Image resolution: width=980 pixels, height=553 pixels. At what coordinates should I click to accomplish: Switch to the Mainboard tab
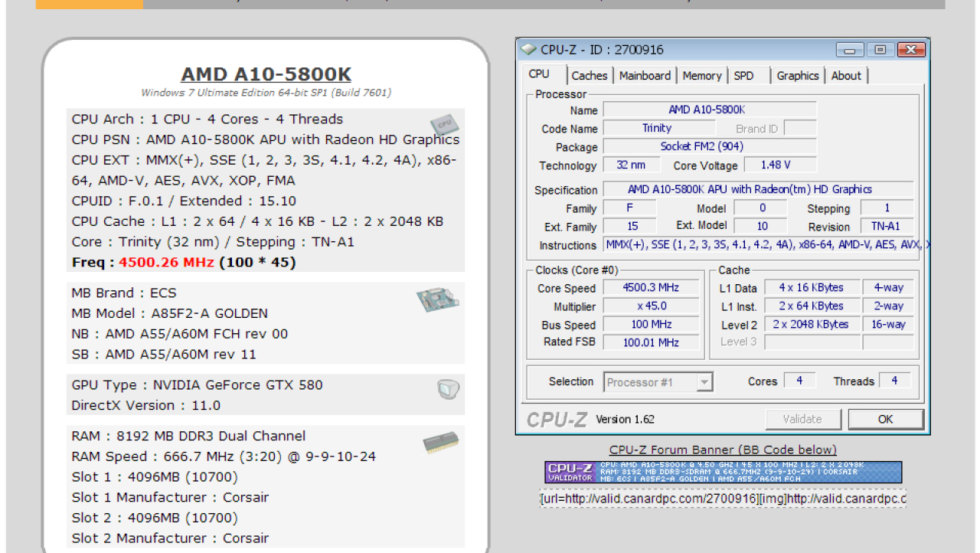coord(645,76)
